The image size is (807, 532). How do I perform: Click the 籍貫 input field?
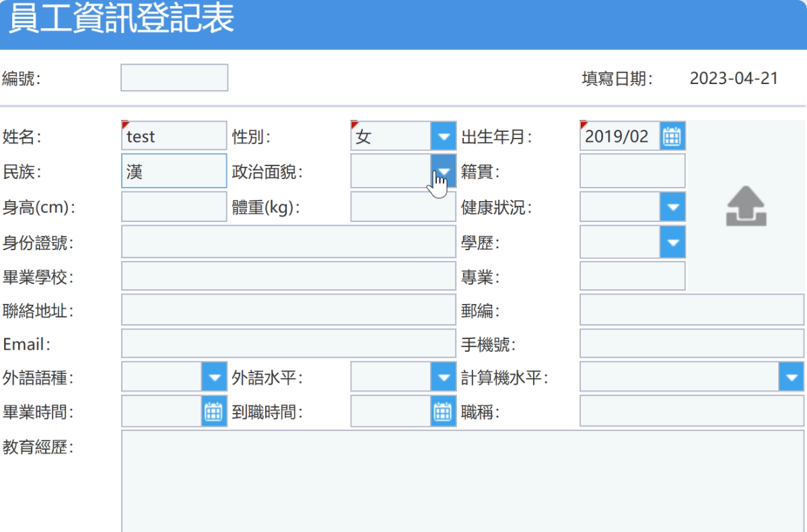tap(632, 171)
